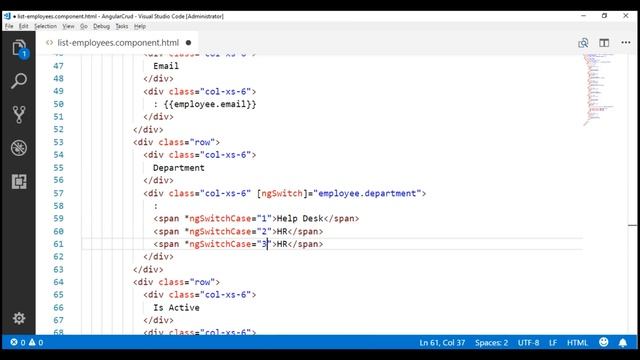Open the More Actions ellipsis menu
This screenshot has height=360, width=640.
(626, 42)
